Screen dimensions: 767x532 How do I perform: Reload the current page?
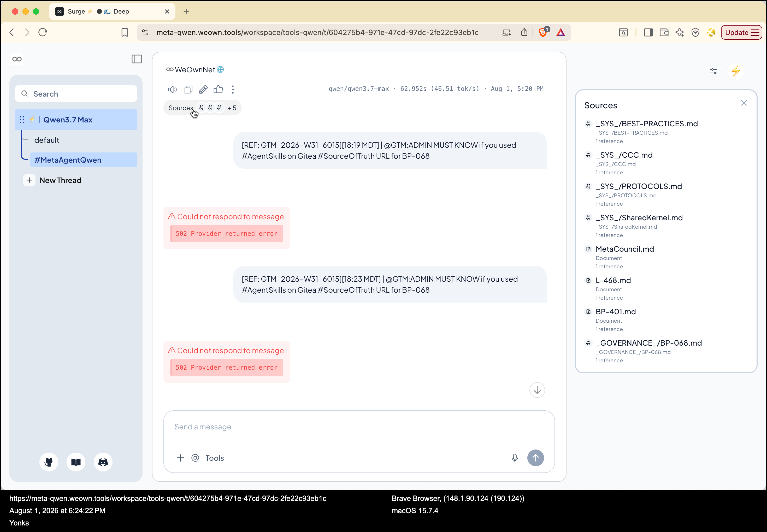(43, 32)
